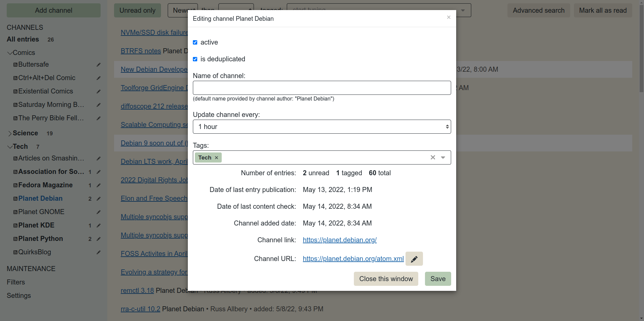Select the QuirksBlog channel
The image size is (644, 321).
point(35,252)
